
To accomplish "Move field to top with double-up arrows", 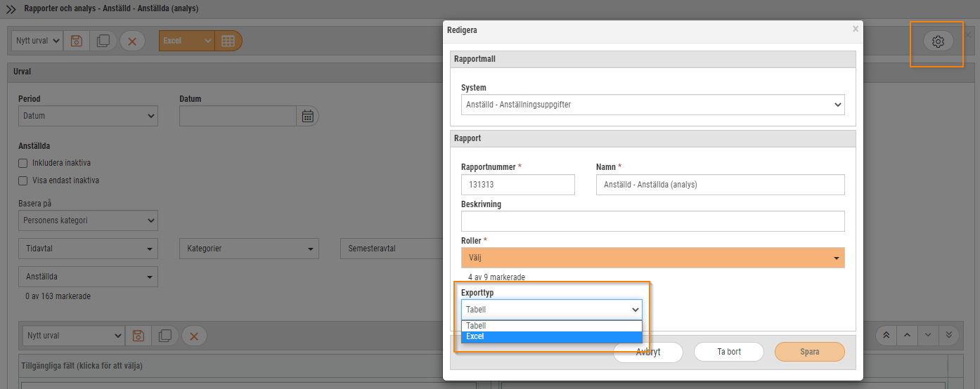I will click(x=886, y=335).
